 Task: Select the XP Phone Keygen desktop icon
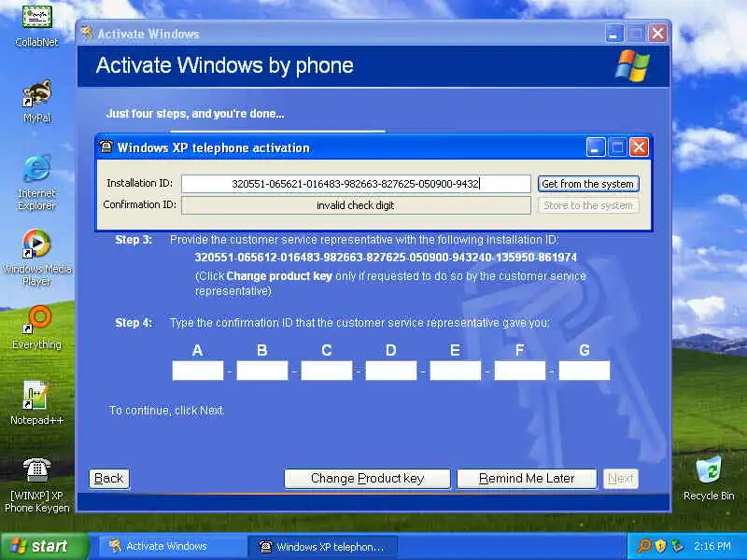point(36,484)
